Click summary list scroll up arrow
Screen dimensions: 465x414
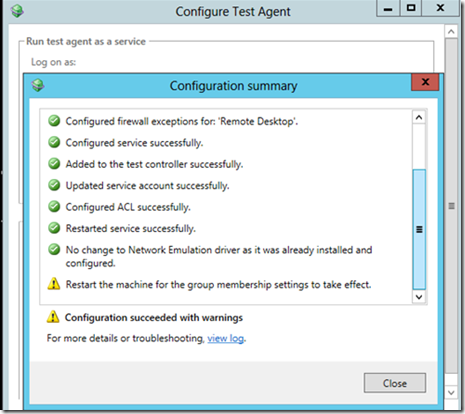[x=419, y=117]
